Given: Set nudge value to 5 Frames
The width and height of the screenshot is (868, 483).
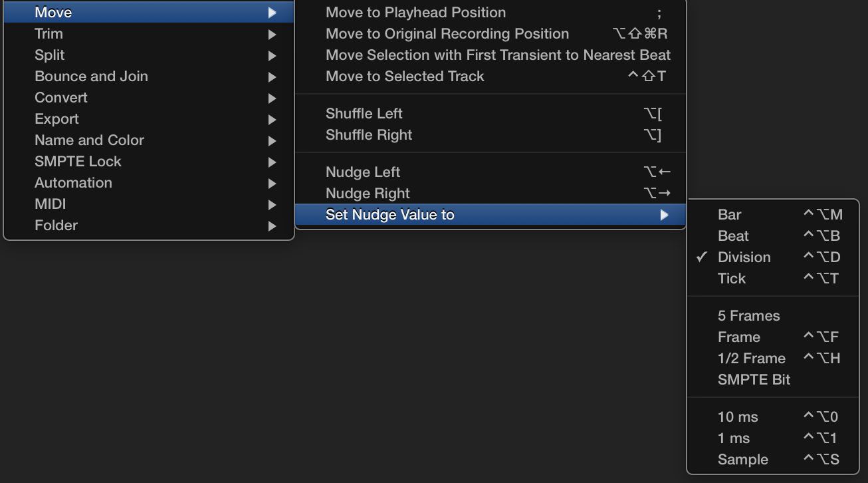Looking at the screenshot, I should pyautogui.click(x=748, y=316).
